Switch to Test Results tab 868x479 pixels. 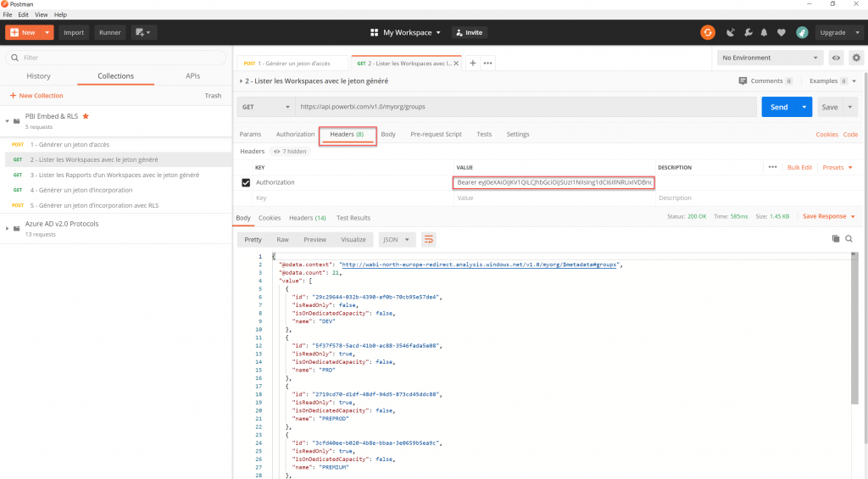pyautogui.click(x=353, y=218)
